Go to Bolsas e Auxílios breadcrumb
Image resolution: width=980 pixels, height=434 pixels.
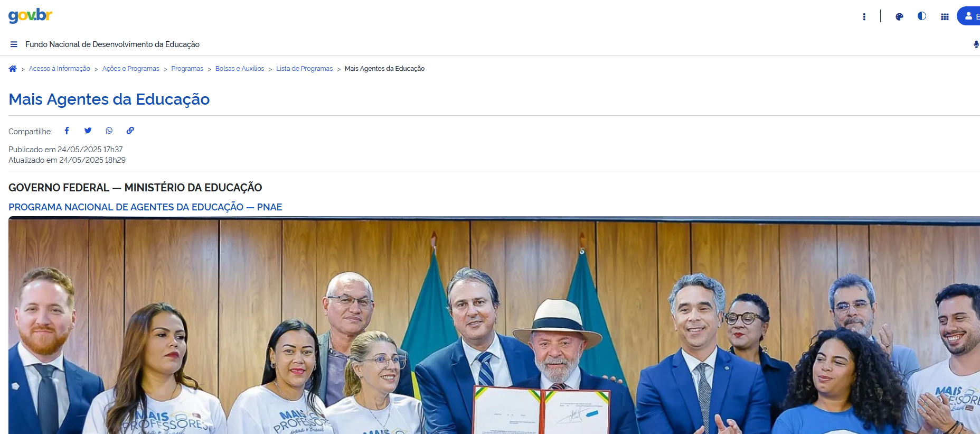tap(240, 69)
